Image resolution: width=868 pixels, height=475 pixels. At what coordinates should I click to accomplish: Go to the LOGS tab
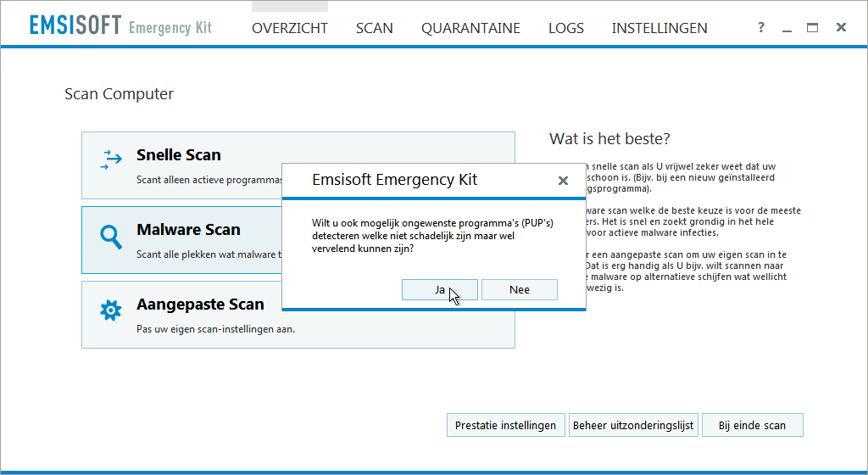[565, 28]
